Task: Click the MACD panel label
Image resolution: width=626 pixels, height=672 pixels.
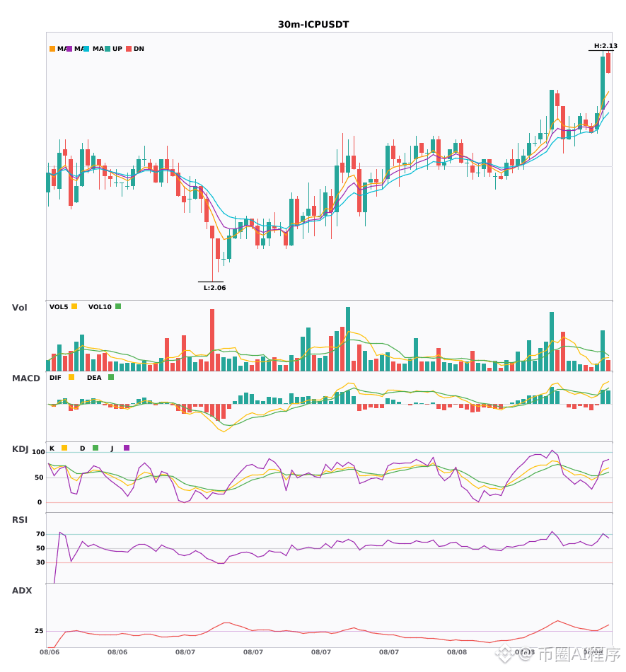Action: [25, 378]
